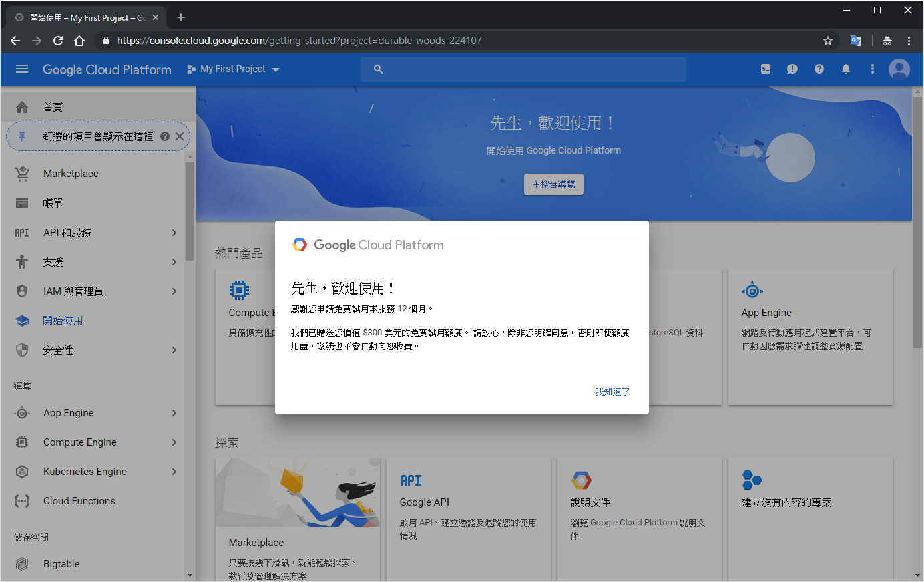Expand Compute Engine sidebar submenu arrow
924x582 pixels.
tap(174, 442)
